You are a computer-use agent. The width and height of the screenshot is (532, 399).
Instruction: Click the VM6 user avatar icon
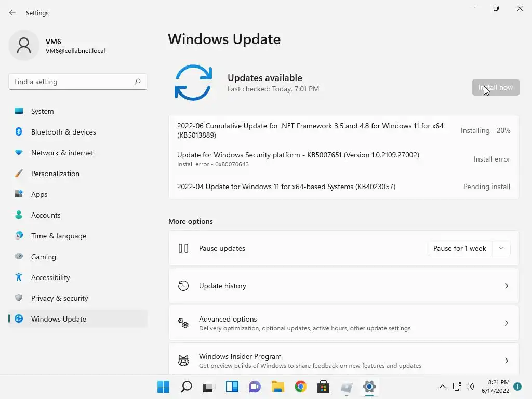[24, 45]
